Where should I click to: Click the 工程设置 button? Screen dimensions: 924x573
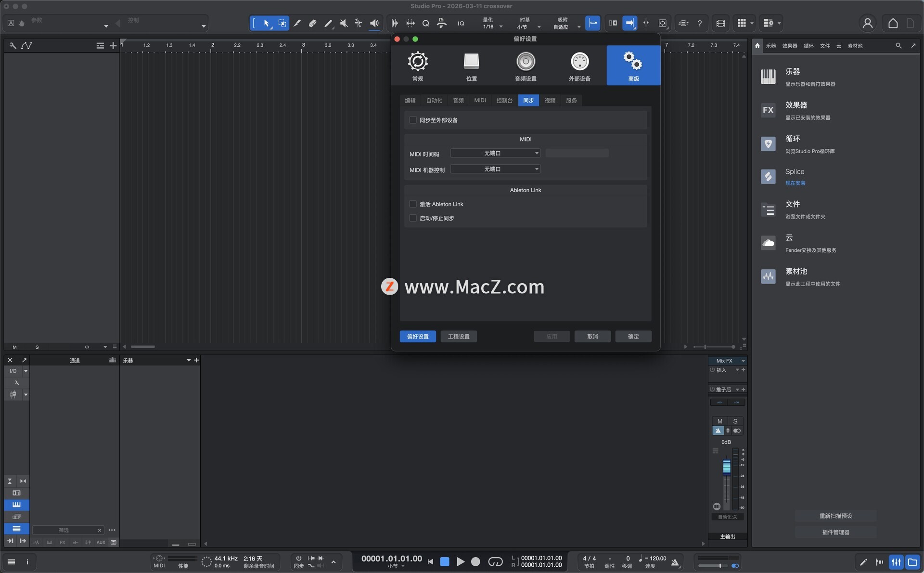[458, 337]
